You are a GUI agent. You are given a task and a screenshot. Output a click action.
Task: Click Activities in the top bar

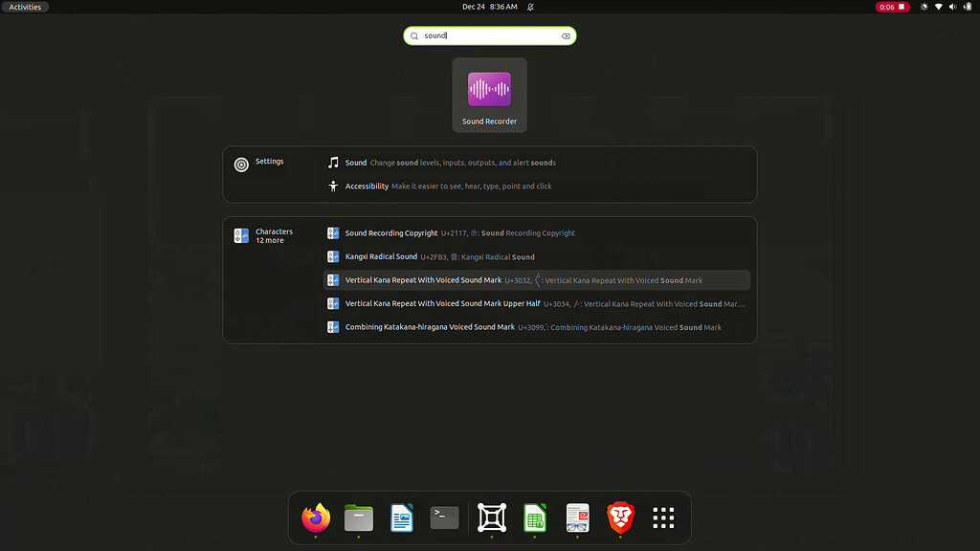tap(26, 7)
